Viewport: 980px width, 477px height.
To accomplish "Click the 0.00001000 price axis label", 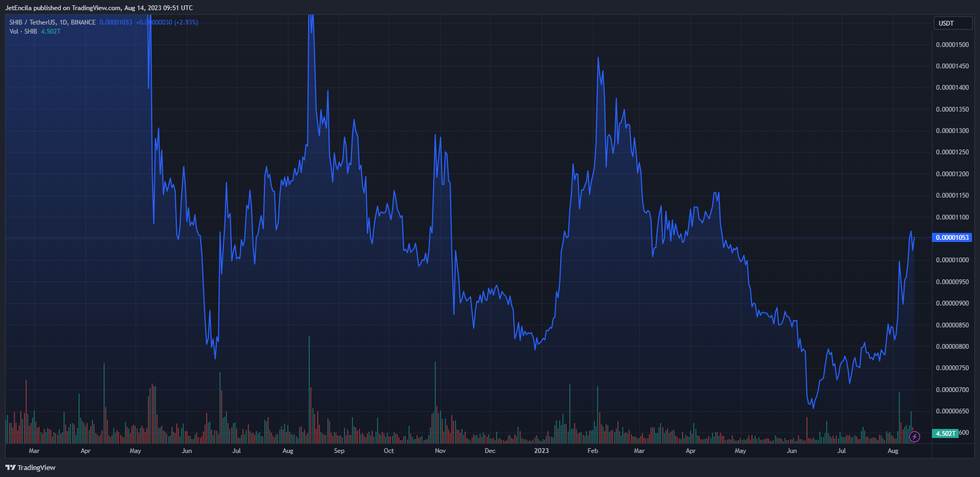I will click(x=952, y=260).
